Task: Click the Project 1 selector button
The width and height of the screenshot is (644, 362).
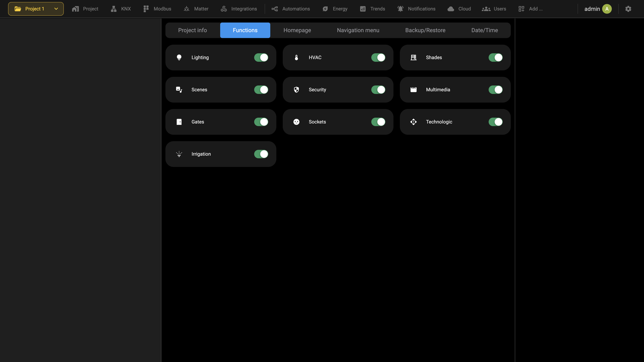Action: click(36, 9)
